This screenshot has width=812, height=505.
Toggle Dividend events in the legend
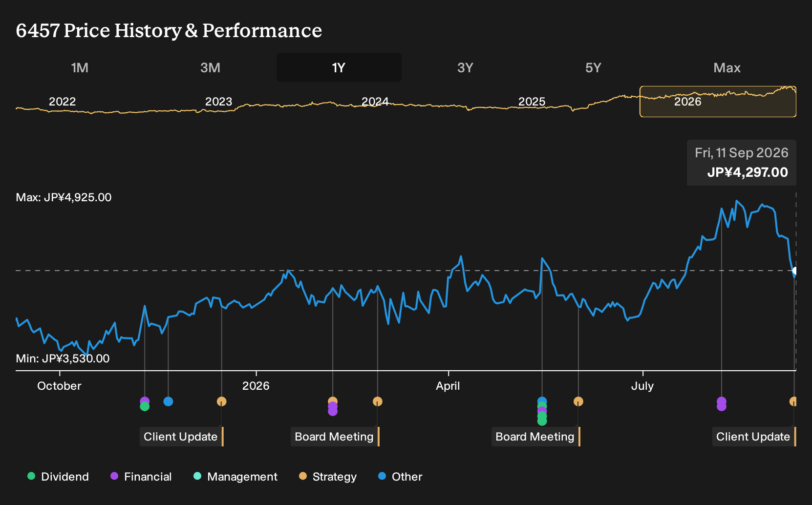point(58,477)
